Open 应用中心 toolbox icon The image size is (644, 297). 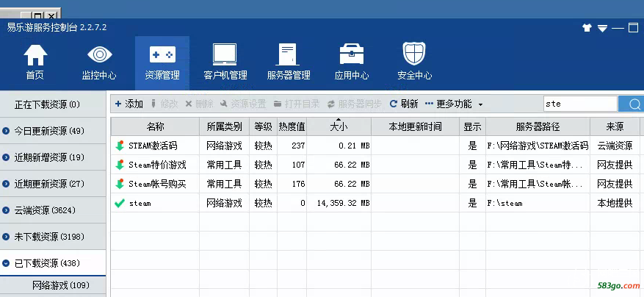(x=351, y=55)
